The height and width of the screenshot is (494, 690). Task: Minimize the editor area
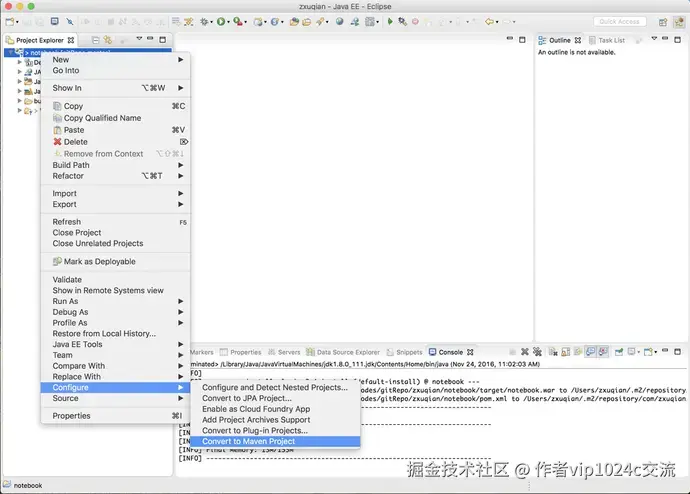(510, 39)
